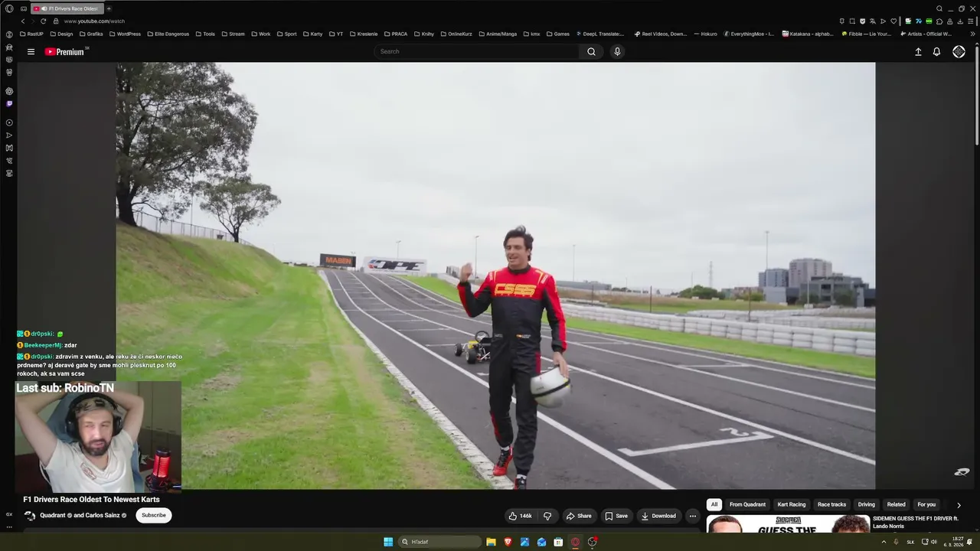Open the RastUP bookmarks folder
The height and width of the screenshot is (551, 980).
click(x=31, y=34)
